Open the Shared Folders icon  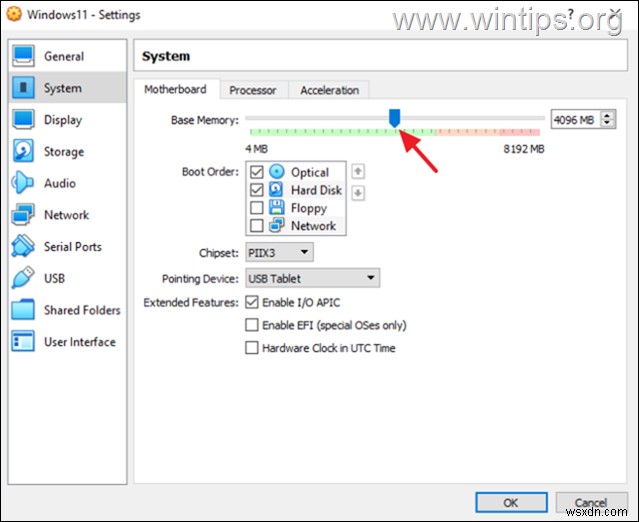(x=23, y=309)
